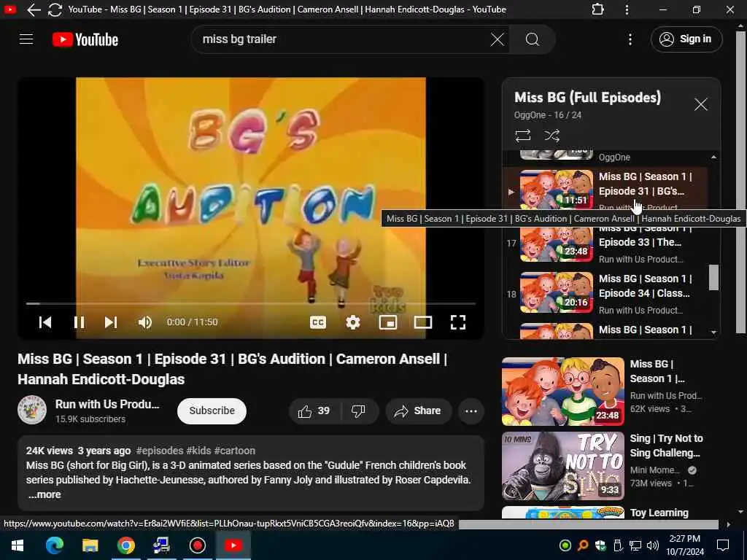Launch Microsoft Edge from taskbar
747x560 pixels.
click(54, 545)
